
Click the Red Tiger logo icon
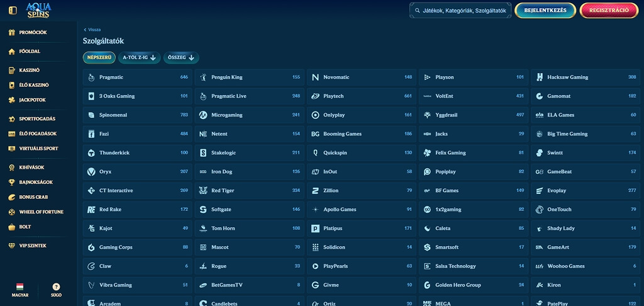203,191
